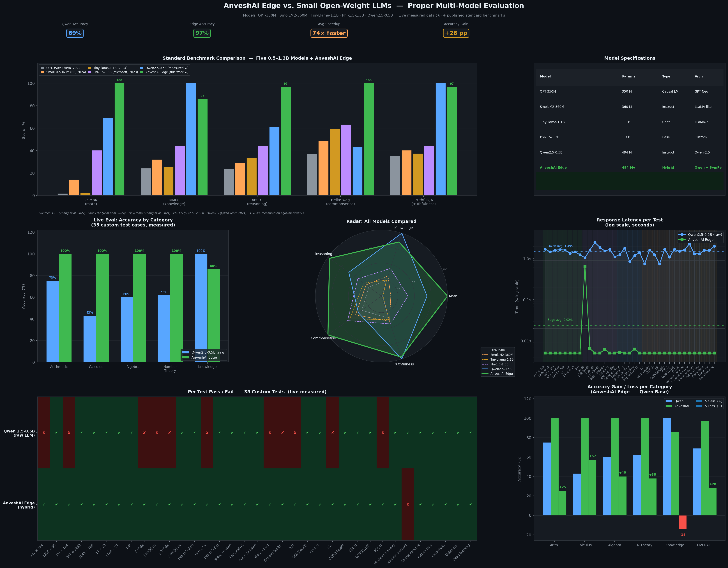This screenshot has height=568, width=728.
Task: Click Qwen's red X above d/dx e^x
Action: (207, 433)
